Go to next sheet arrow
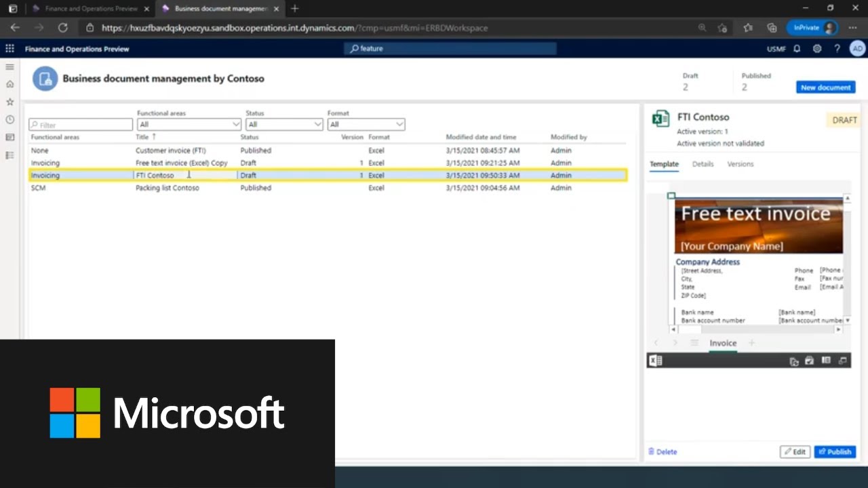The image size is (868, 488). point(675,343)
